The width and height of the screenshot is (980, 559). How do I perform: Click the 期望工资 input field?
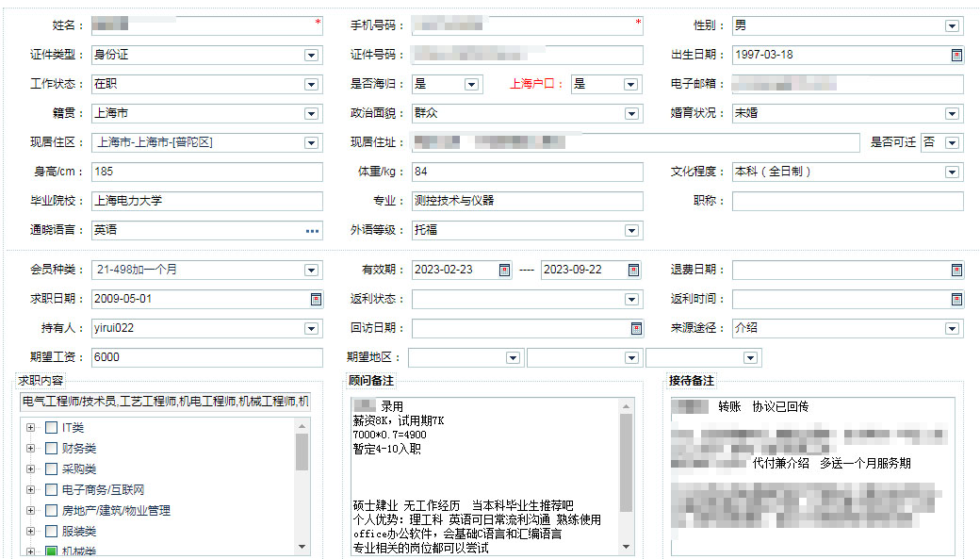(x=207, y=357)
